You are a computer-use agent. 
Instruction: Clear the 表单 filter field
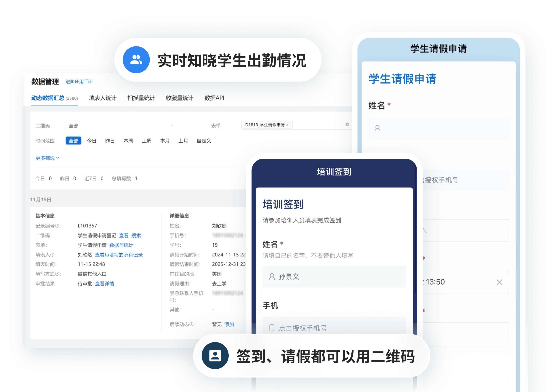(347, 124)
